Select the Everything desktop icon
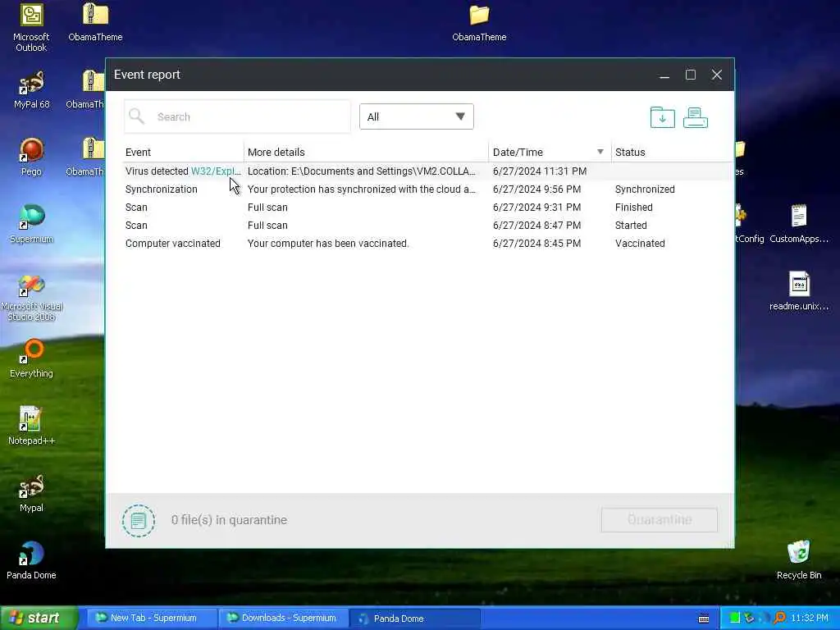Image resolution: width=840 pixels, height=630 pixels. click(31, 359)
